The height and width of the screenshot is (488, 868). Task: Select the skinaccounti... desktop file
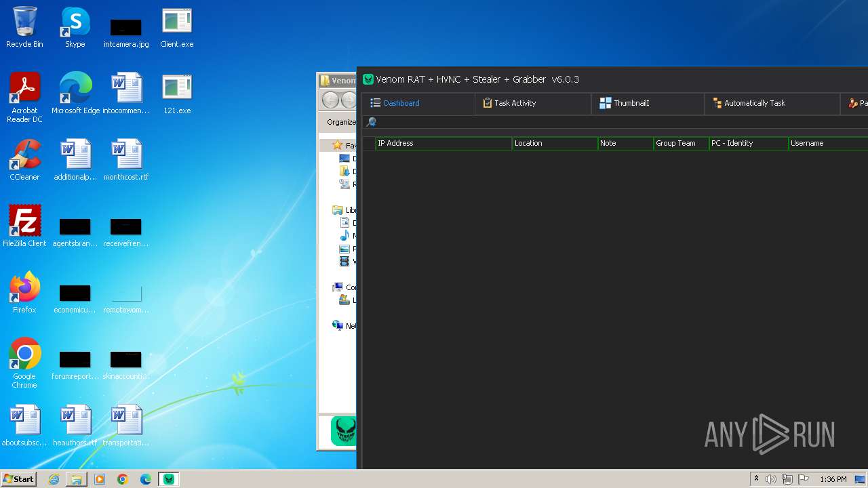tap(126, 365)
